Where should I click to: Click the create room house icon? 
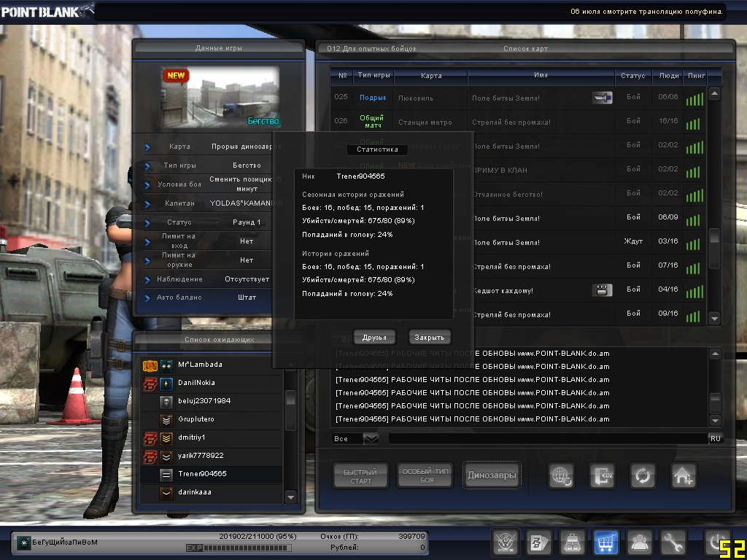point(684,475)
